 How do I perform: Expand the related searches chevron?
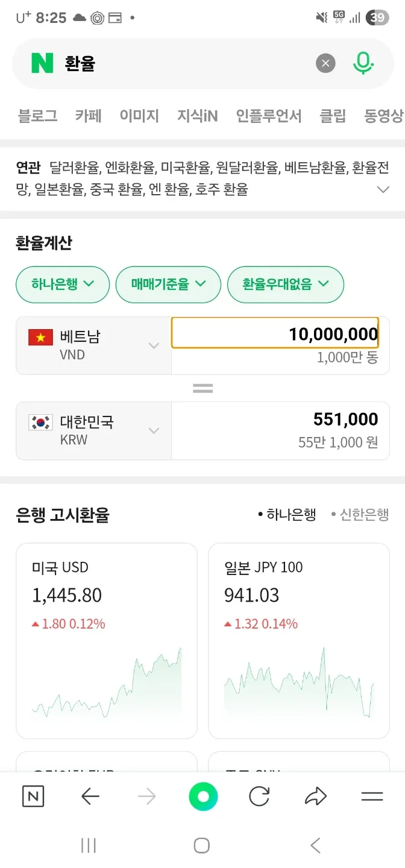click(x=383, y=190)
